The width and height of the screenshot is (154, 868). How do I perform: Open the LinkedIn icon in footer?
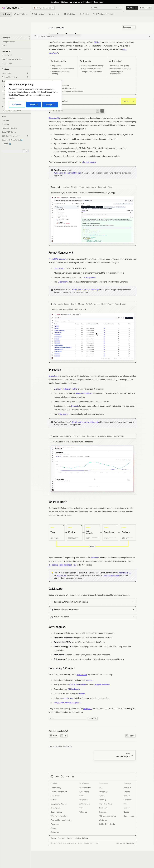(73, 776)
